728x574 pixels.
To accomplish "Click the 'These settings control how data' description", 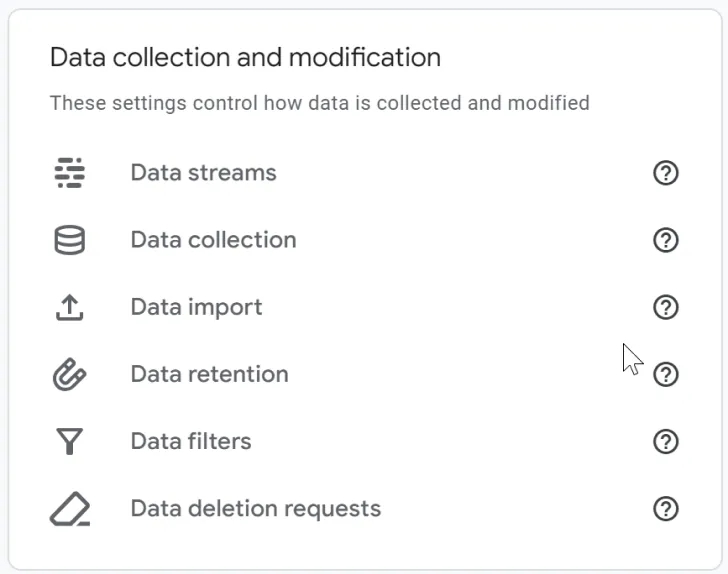I will (320, 103).
